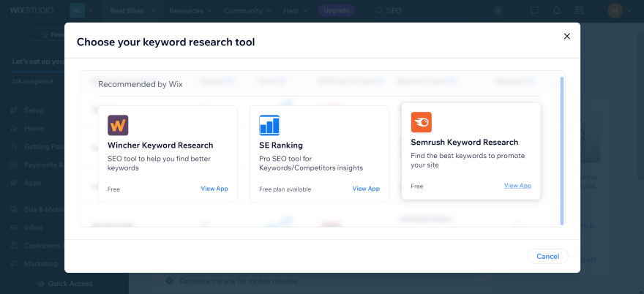
Task: Click the Setup rocket icon in sidebar
Action: [14, 110]
